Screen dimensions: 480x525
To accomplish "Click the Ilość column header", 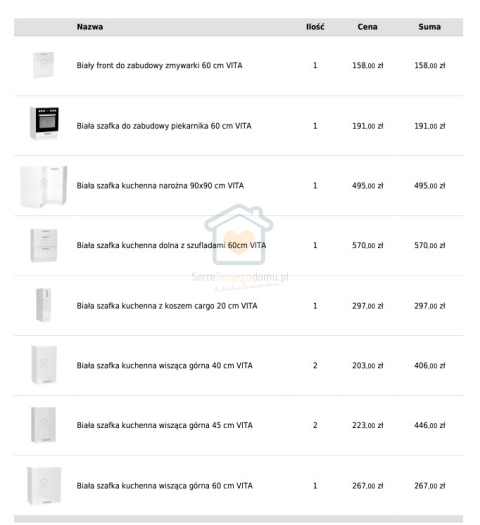I will coord(315,27).
